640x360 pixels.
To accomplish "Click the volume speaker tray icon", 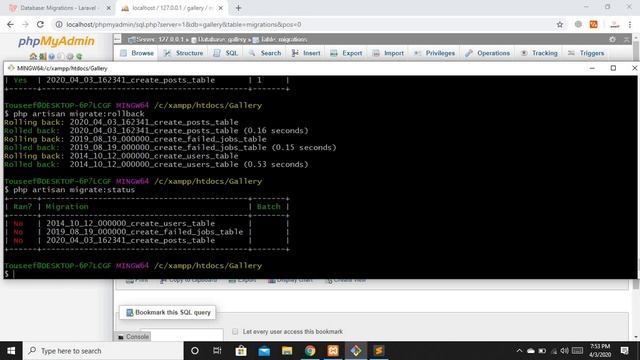I will (564, 351).
